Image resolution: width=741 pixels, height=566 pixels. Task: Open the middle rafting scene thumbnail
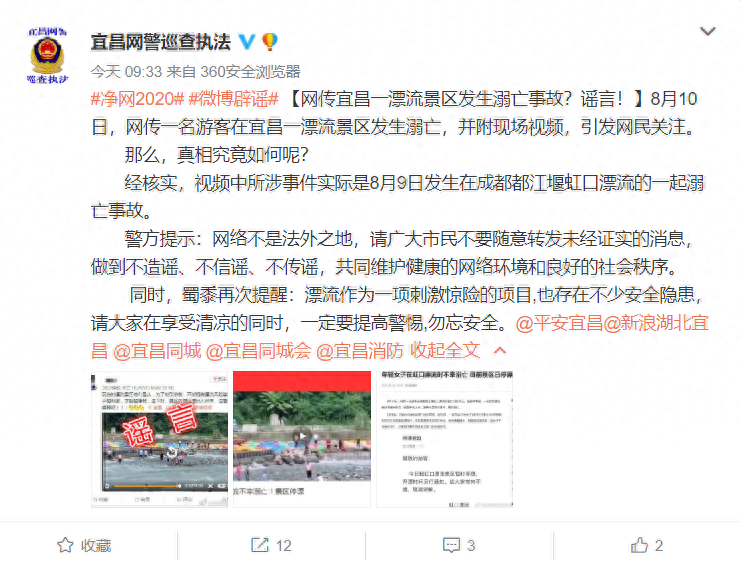302,439
